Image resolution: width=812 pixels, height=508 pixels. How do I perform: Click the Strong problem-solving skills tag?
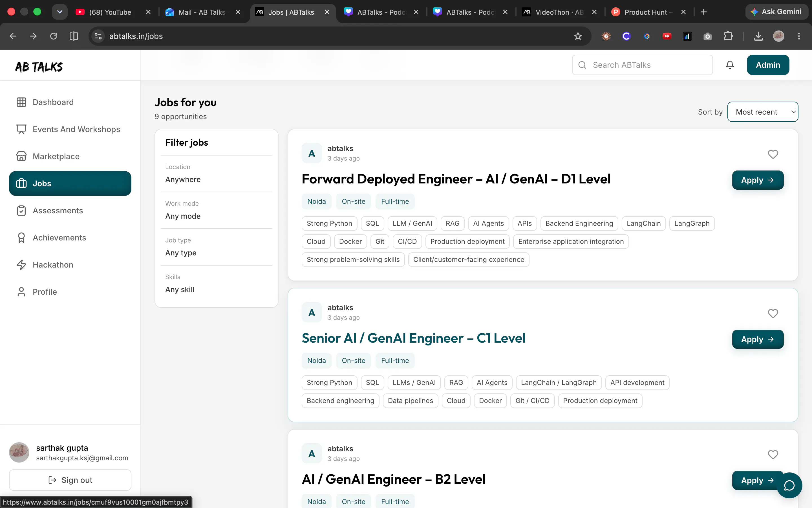coord(353,260)
